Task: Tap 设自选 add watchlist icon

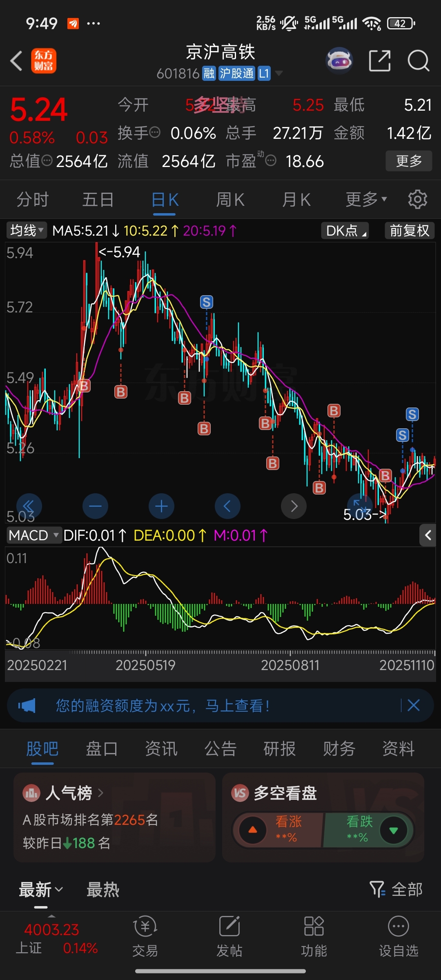Action: [x=399, y=936]
